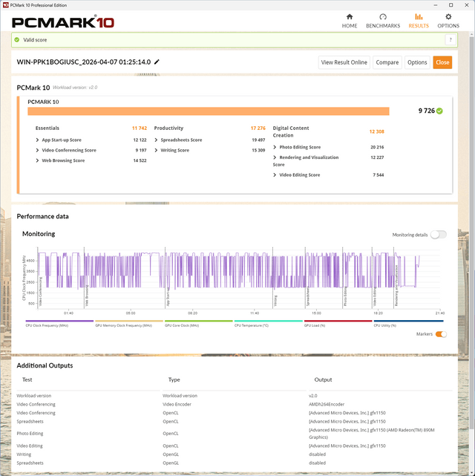Click the Video Conferencing chart marker
Viewport: 475px width, 476px height.
(x=40, y=291)
